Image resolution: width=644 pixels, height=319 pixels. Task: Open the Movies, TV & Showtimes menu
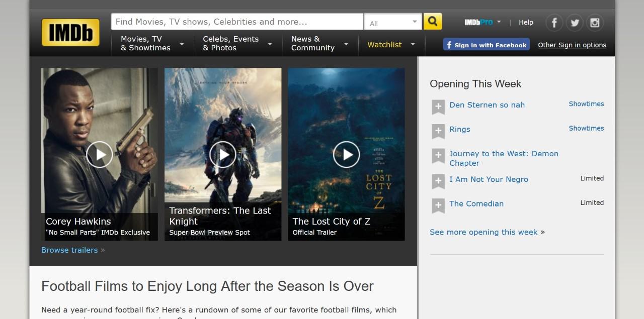[145, 43]
